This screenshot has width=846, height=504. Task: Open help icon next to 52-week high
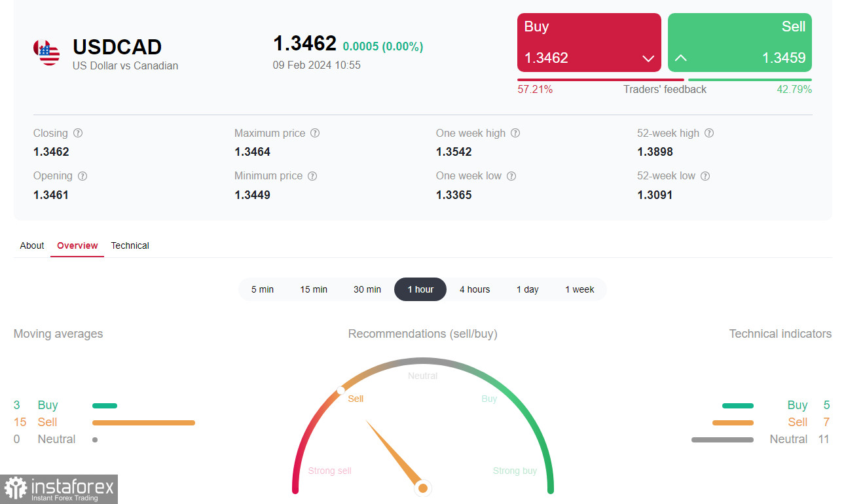click(709, 133)
